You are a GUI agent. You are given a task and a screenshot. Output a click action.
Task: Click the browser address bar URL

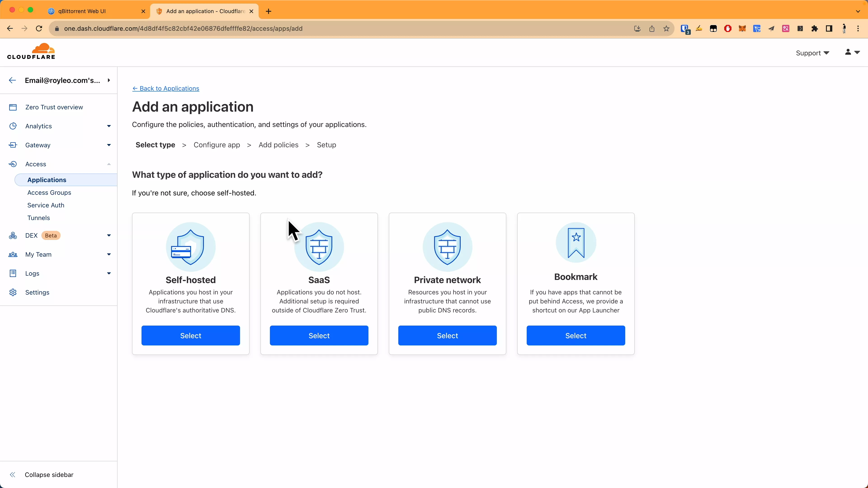[x=183, y=29]
